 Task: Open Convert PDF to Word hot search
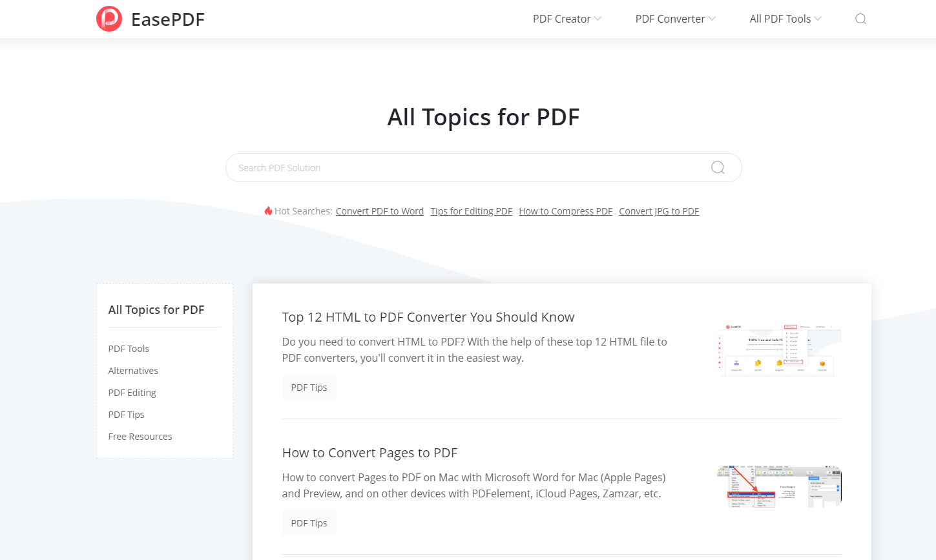[x=380, y=211]
